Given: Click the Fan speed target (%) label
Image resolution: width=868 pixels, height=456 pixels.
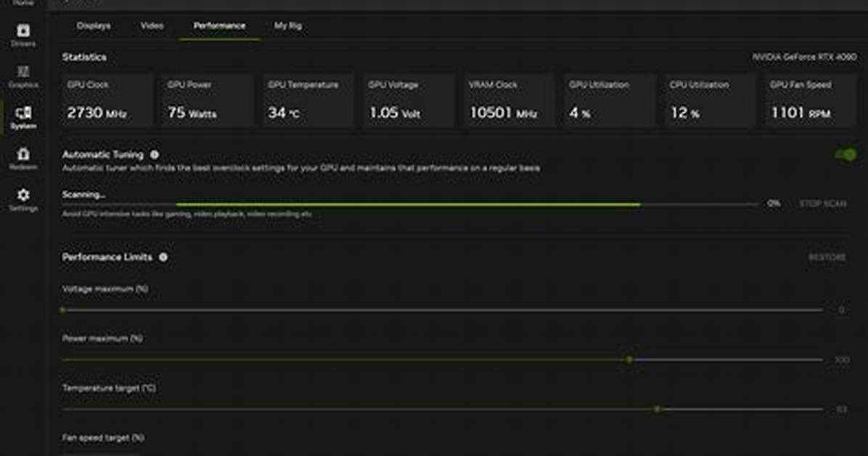Looking at the screenshot, I should click(x=103, y=437).
